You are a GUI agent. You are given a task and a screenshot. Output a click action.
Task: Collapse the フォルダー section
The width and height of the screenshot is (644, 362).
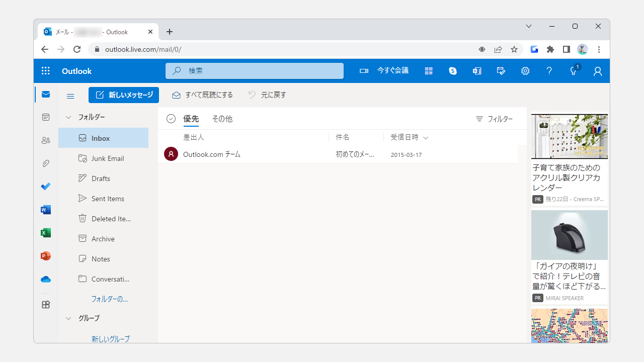point(68,117)
